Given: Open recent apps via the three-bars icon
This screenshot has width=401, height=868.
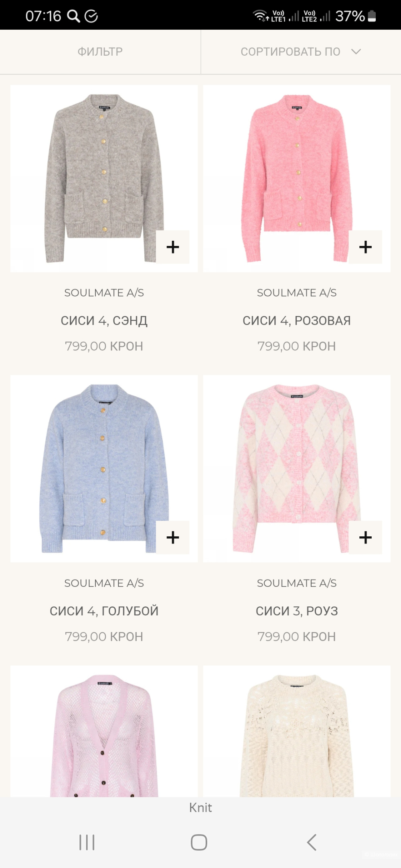Looking at the screenshot, I should coord(87,842).
